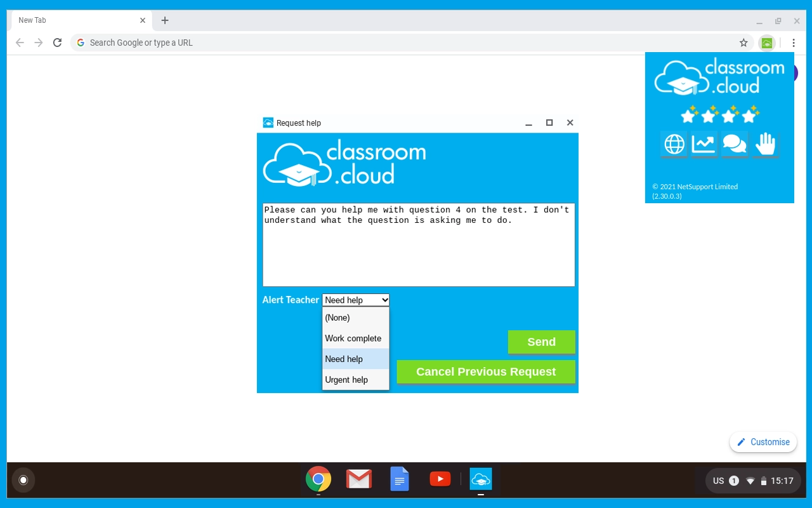The height and width of the screenshot is (508, 812).
Task: Open Gmail from the shelf
Action: 359,479
